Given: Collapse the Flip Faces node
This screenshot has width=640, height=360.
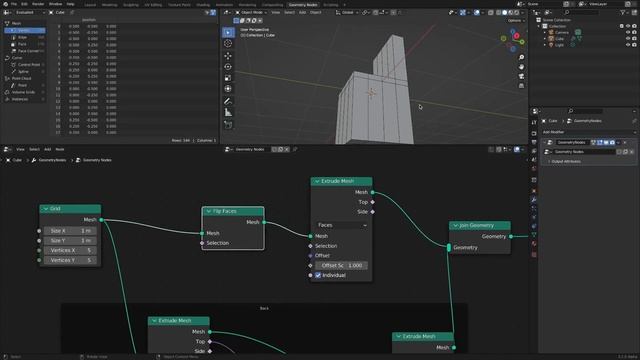Looking at the screenshot, I should pyautogui.click(x=208, y=211).
